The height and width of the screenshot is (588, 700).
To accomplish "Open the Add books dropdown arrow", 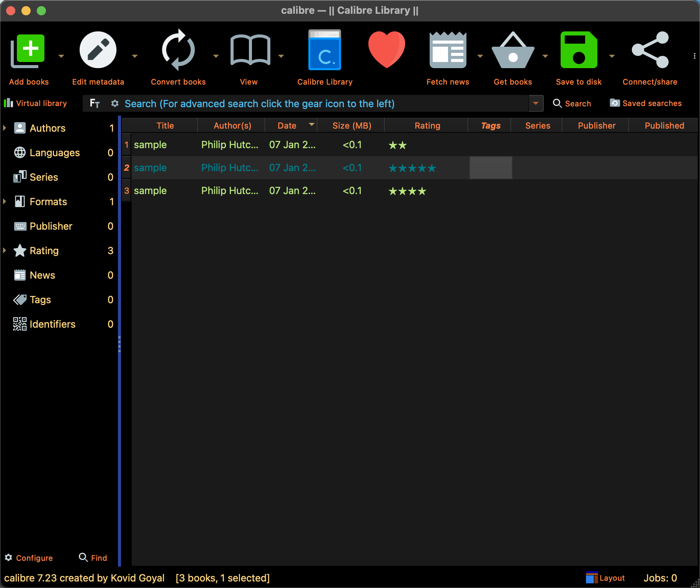I will (x=61, y=56).
